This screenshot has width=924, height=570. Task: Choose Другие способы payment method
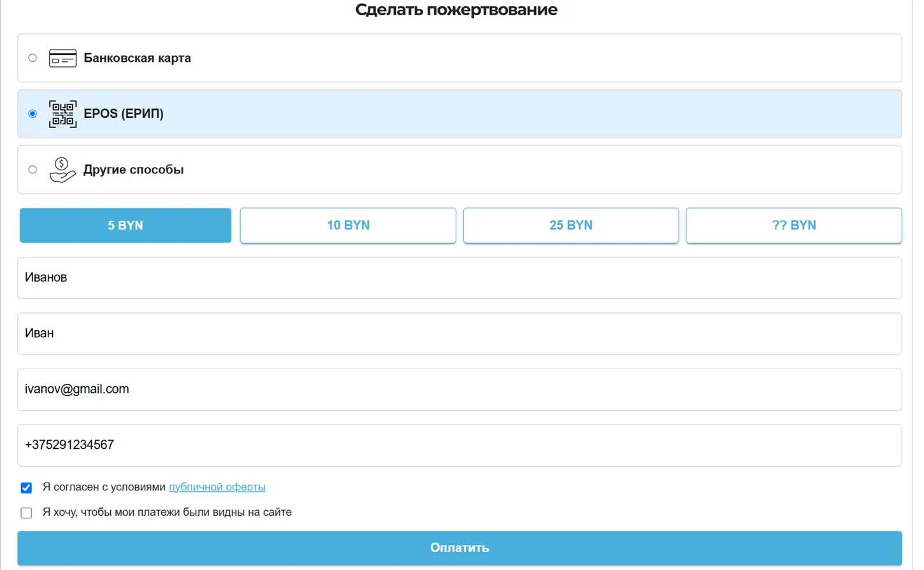point(32,169)
